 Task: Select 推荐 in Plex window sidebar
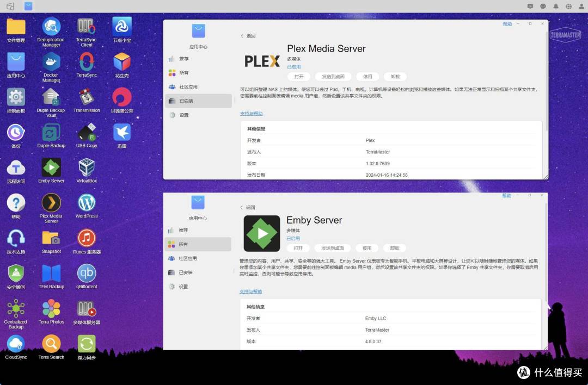[x=198, y=59]
